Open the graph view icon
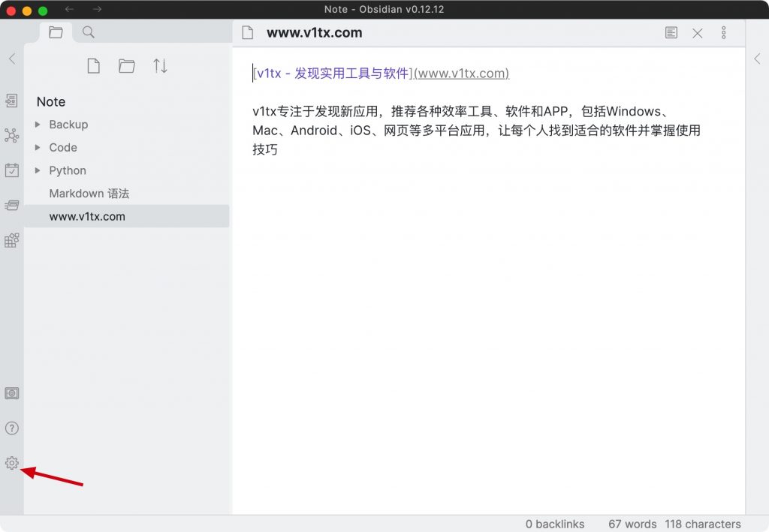 (x=12, y=135)
